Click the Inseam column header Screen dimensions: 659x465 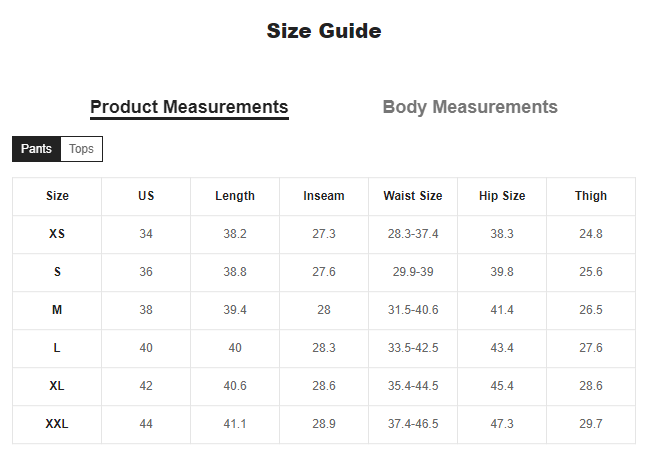pyautogui.click(x=324, y=196)
